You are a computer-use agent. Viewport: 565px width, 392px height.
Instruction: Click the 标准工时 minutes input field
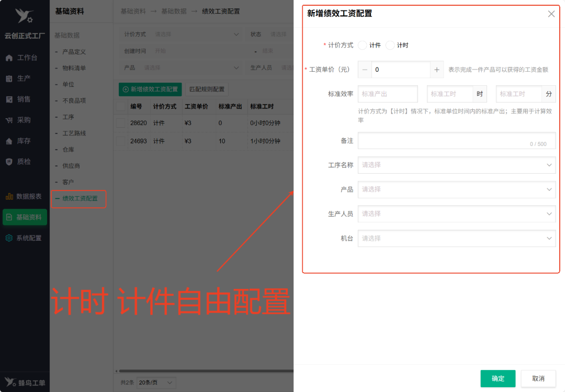click(519, 94)
